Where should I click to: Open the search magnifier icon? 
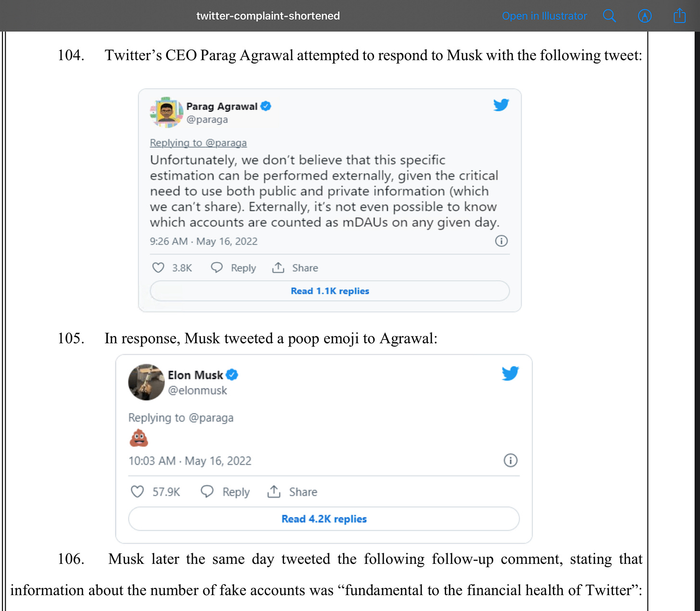point(609,16)
